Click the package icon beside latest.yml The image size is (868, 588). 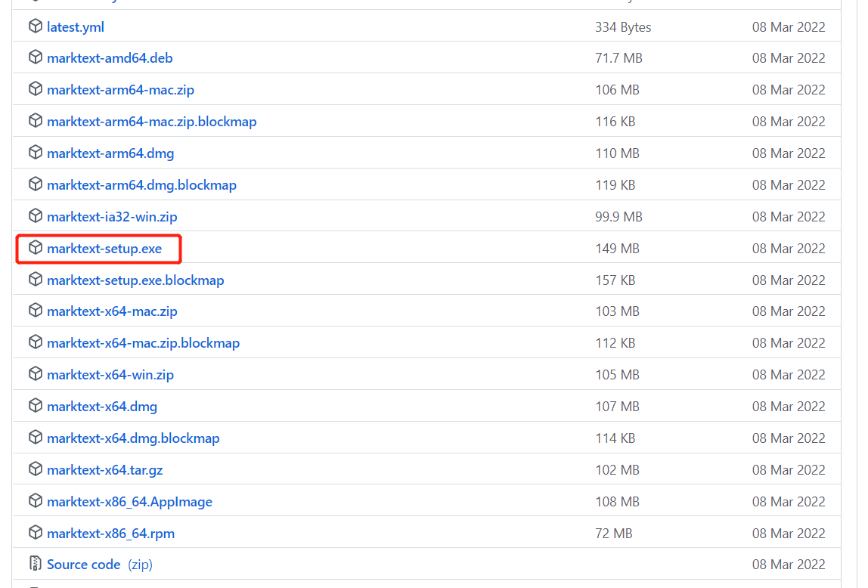click(36, 26)
